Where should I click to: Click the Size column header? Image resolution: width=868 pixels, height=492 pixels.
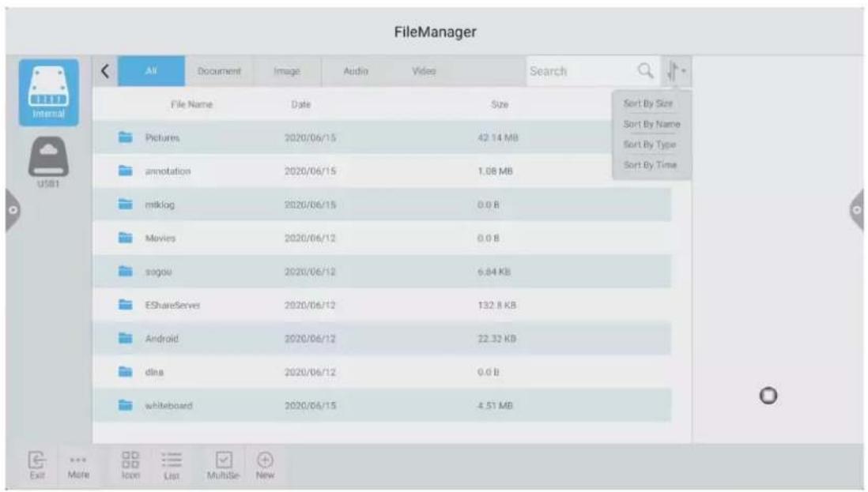pyautogui.click(x=500, y=104)
